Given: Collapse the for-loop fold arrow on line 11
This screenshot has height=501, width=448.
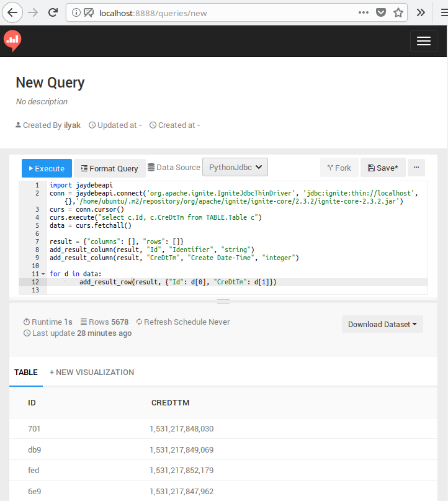Looking at the screenshot, I should pyautogui.click(x=43, y=274).
